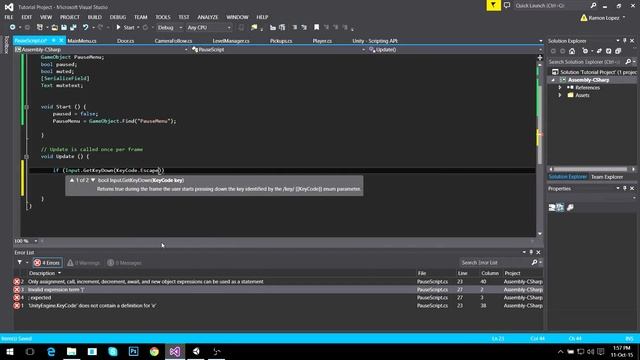Collapse the Start method outline

point(27,107)
